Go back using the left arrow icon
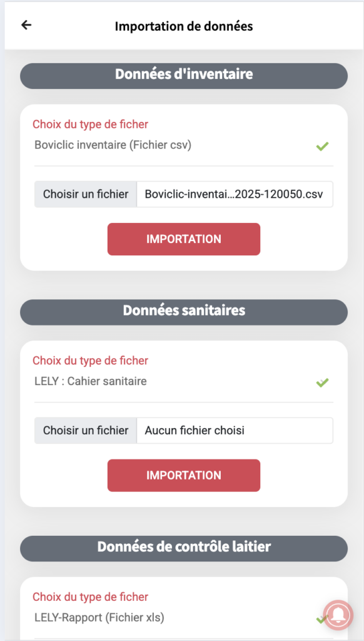 pos(26,25)
